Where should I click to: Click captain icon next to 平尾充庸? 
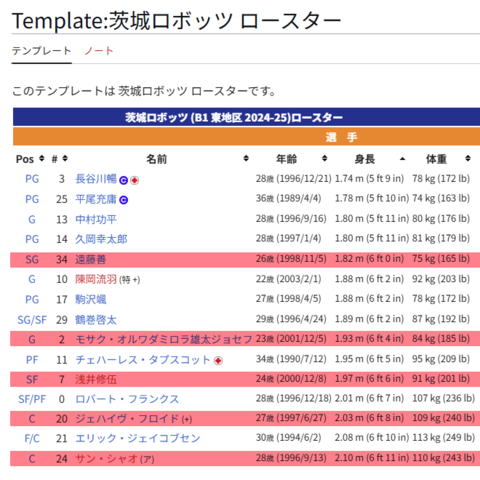click(x=123, y=200)
